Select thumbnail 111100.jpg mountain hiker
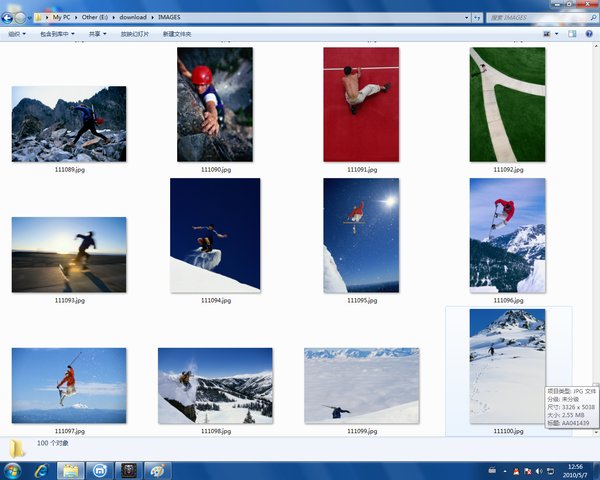The image size is (600, 480). [507, 366]
